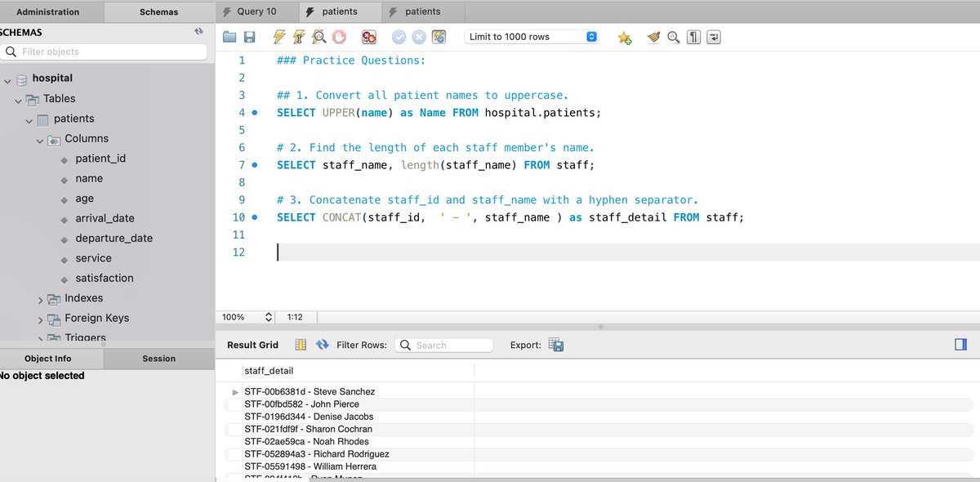Collapse the Columns node
Viewport: 980px width, 482px height.
40,141
